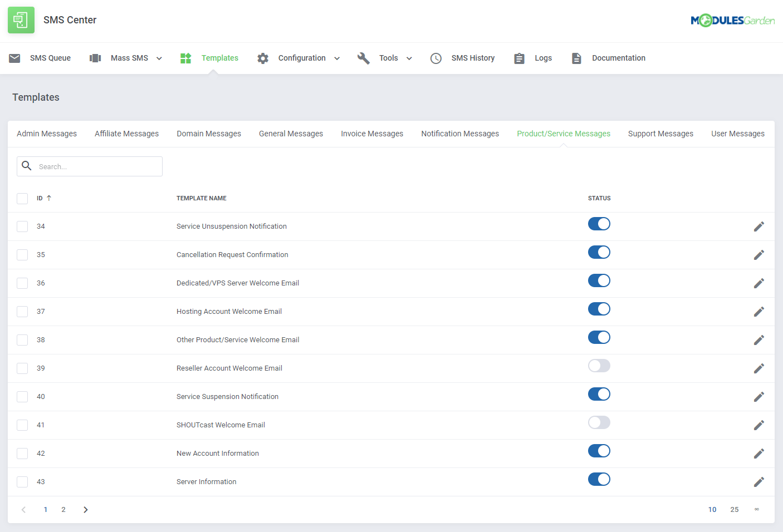
Task: Expand the Mass SMS dropdown menu
Action: [160, 58]
